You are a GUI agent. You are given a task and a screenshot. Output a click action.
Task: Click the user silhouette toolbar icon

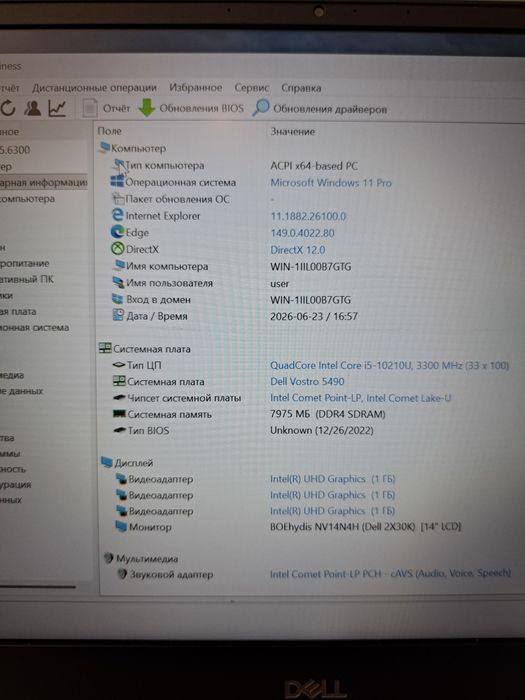coord(33,108)
